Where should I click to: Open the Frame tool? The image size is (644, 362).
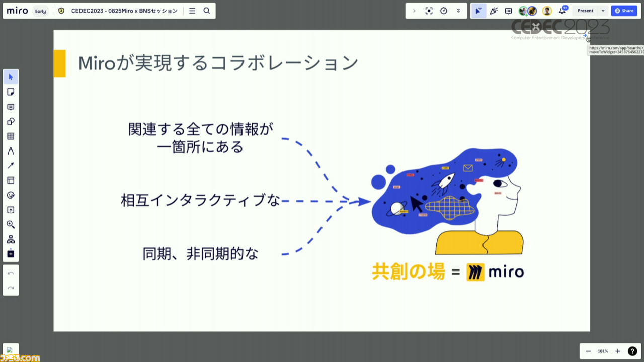(11, 180)
